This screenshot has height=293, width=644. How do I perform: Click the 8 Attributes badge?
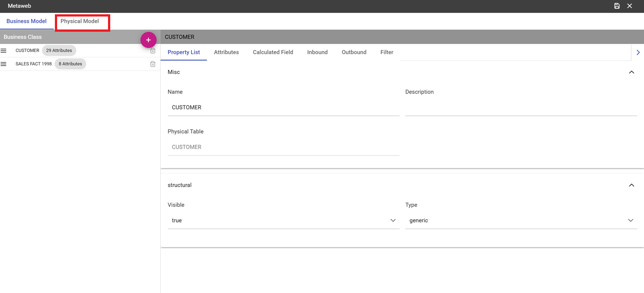click(71, 64)
